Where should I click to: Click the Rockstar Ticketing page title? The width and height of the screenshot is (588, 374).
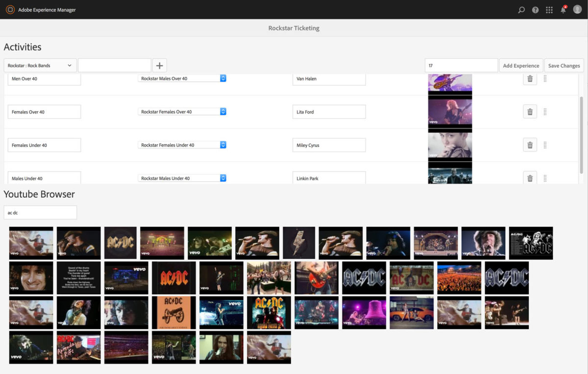[x=294, y=28]
